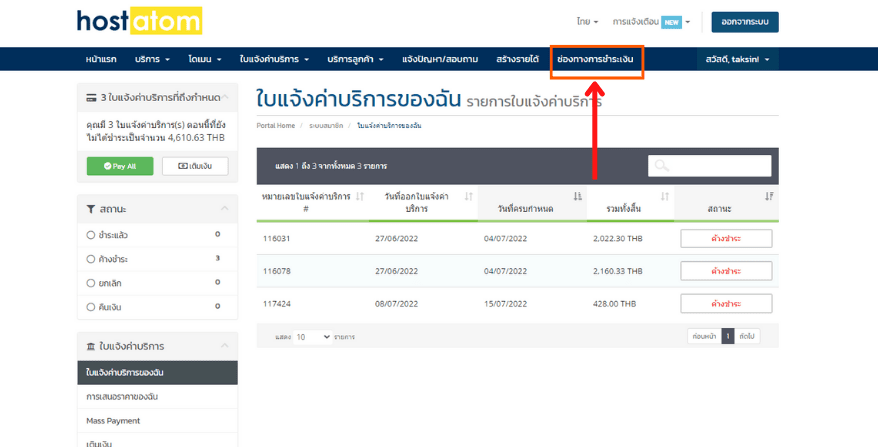Open the บริการ services menu
878x447 pixels.
152,59
